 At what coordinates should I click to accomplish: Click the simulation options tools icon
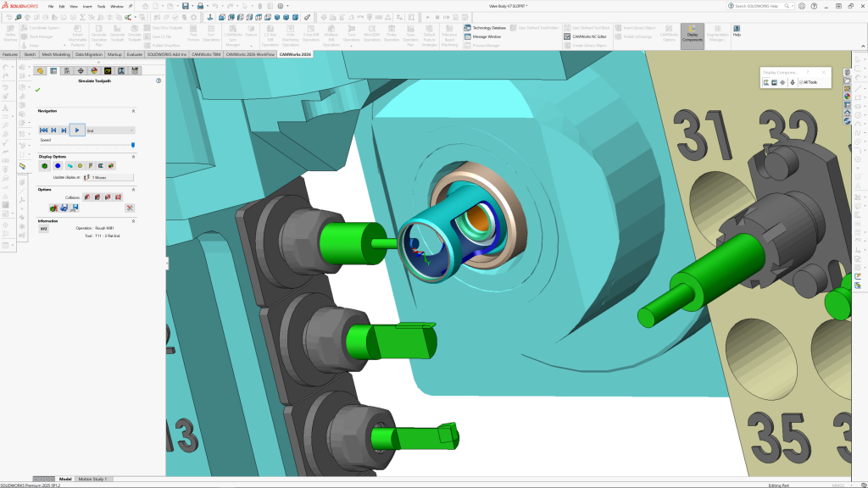pos(130,208)
